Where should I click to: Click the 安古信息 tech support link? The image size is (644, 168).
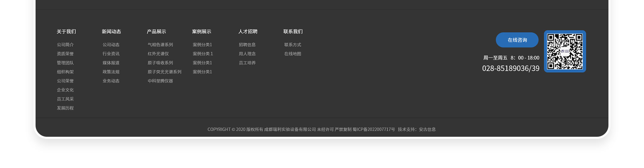(427, 129)
